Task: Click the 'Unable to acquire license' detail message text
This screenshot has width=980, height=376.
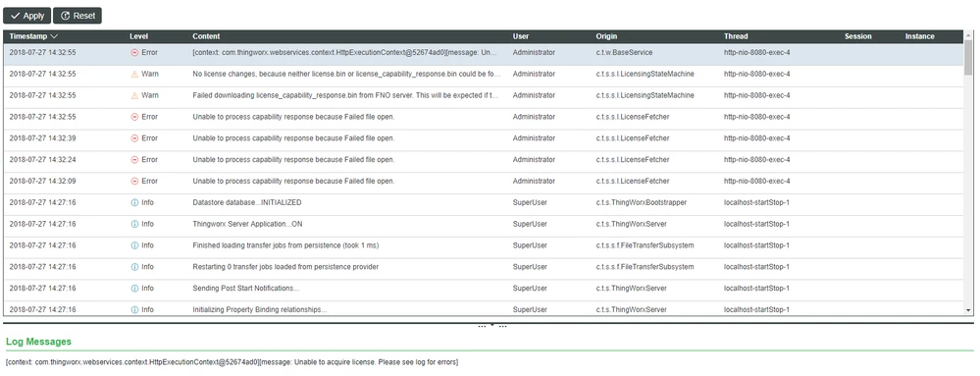Action: [232, 362]
